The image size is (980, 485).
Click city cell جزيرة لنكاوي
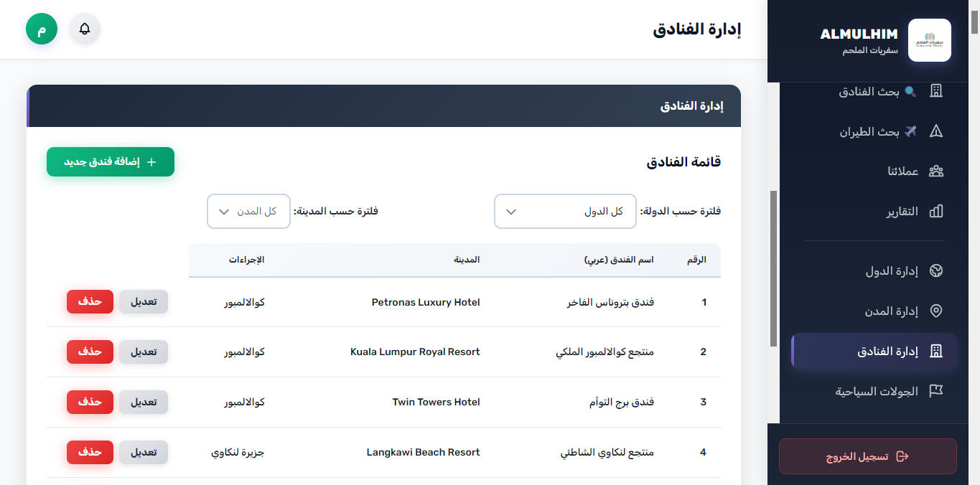[238, 453]
